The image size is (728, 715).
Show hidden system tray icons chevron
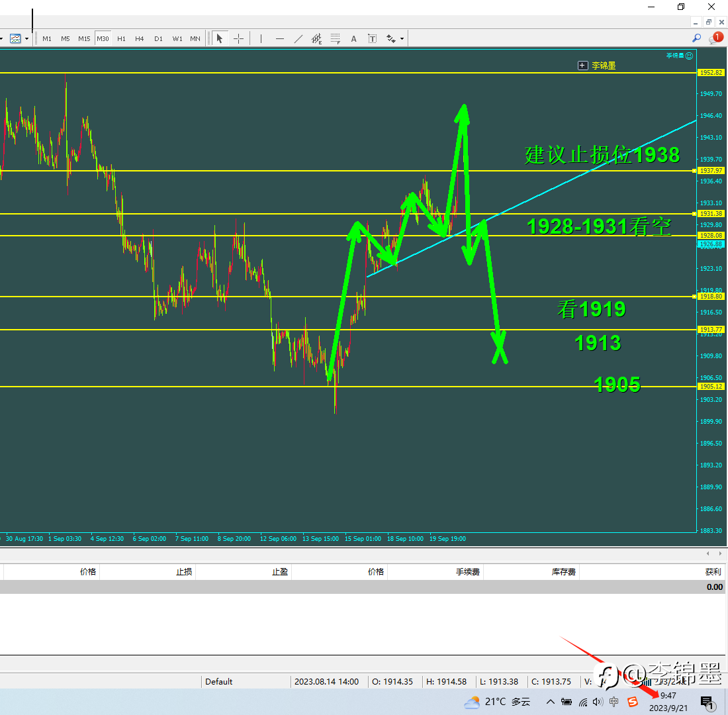[550, 702]
